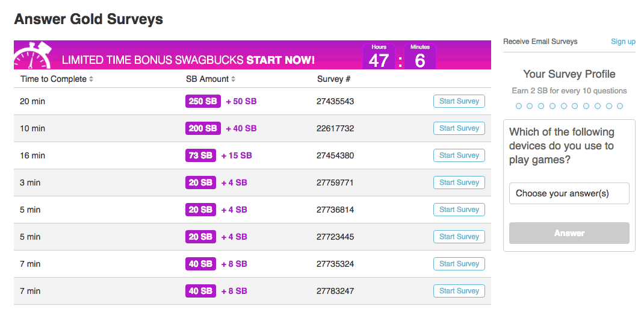Click the Hours countdown box showing 47
Image resolution: width=644 pixels, height=309 pixels.
379,56
